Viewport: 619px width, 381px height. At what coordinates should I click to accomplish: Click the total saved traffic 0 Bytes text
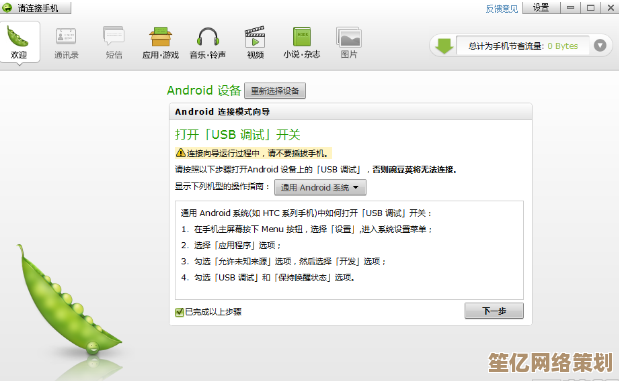[523, 46]
